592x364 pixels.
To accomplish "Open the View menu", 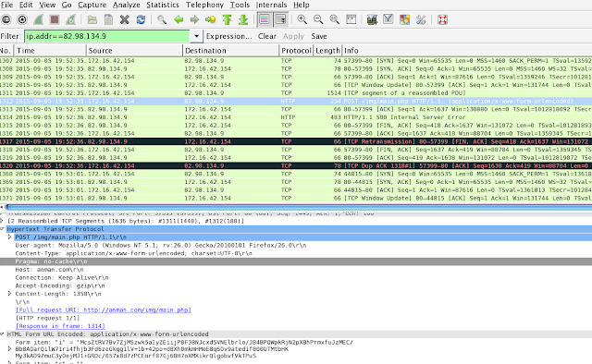I will [47, 5].
